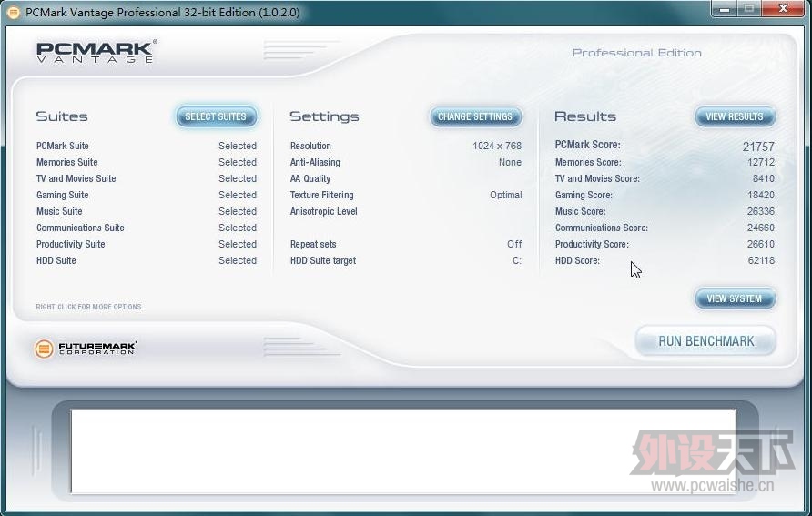Screen dimensions: 812x516
Task: Click the Results section heading
Action: tap(585, 116)
